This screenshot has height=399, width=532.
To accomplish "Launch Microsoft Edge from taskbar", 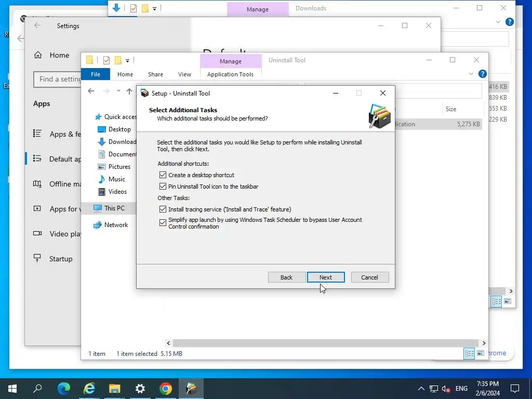I will click(64, 389).
